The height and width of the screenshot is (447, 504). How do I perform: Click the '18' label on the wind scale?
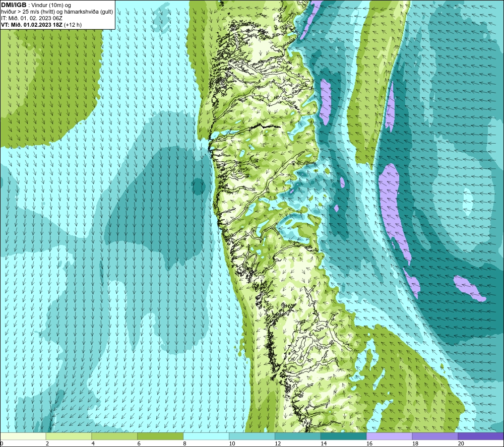[x=415, y=444]
